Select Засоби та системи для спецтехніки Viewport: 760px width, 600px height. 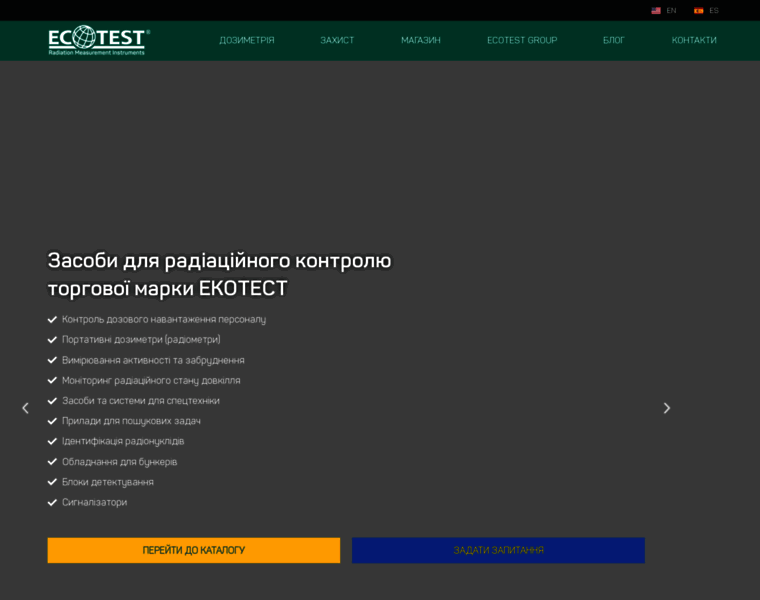[x=141, y=401]
